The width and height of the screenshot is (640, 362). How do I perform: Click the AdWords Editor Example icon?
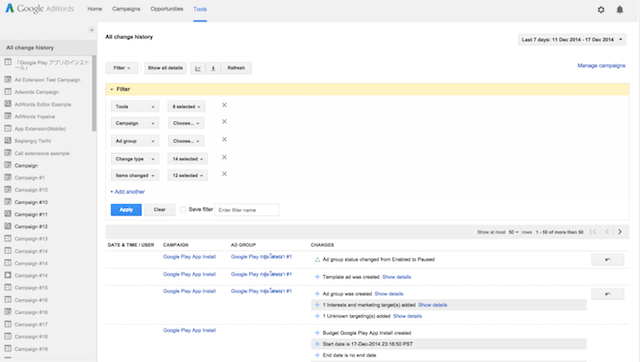coord(8,104)
